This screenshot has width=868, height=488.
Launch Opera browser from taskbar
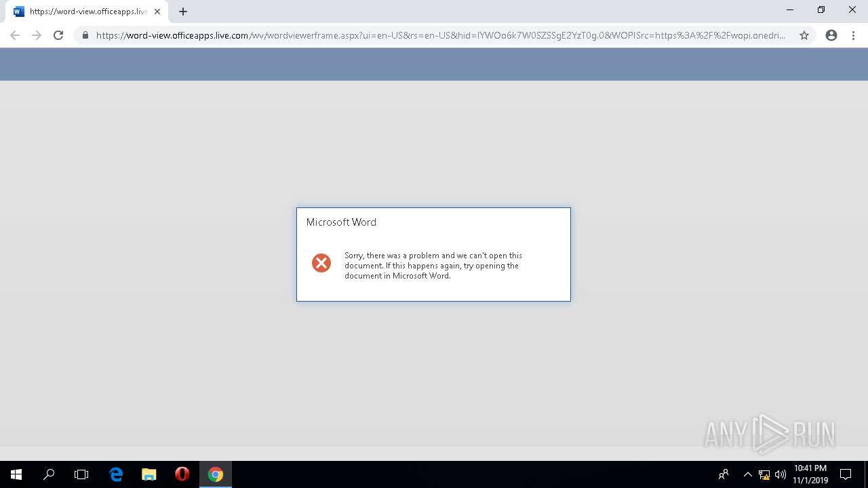[x=182, y=474]
